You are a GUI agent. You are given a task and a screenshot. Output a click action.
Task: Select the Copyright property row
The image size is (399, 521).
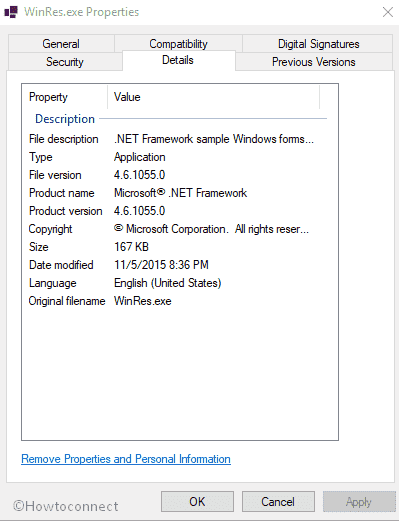pos(180,229)
